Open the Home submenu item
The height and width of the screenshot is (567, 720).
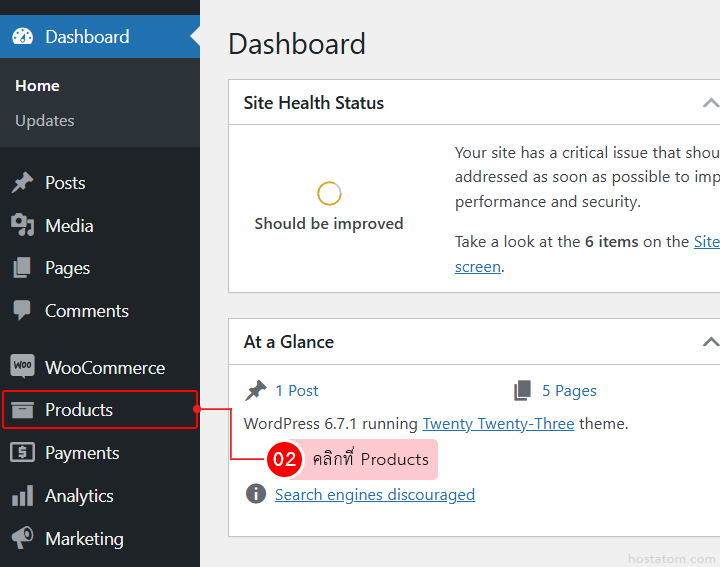point(37,86)
